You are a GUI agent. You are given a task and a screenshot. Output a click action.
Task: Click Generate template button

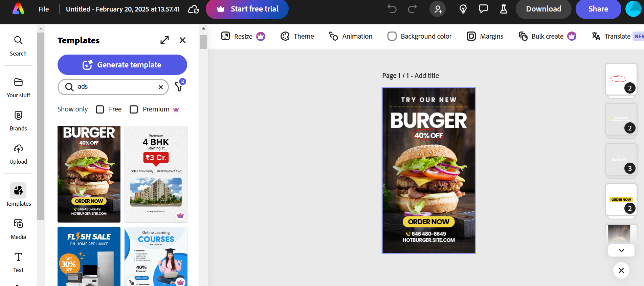(122, 65)
